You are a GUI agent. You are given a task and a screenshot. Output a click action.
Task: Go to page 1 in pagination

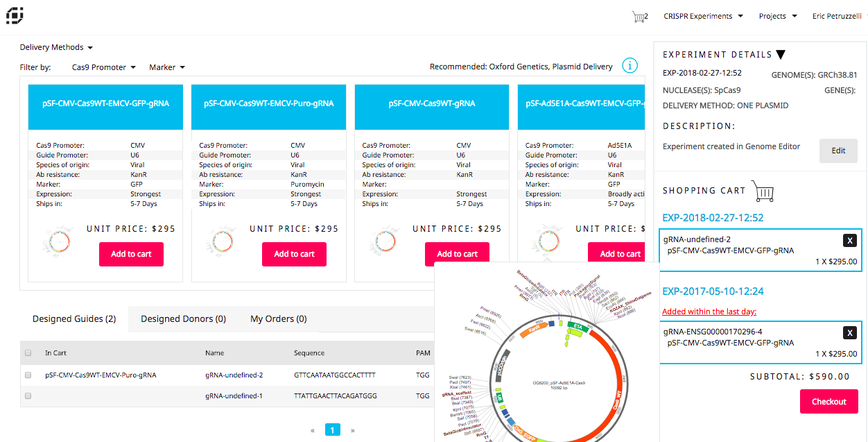[x=332, y=430]
